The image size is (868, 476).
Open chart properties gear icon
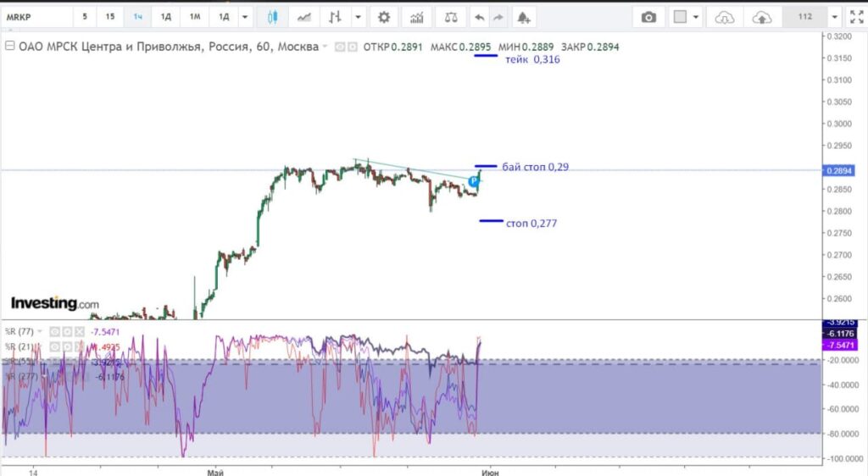point(384,18)
